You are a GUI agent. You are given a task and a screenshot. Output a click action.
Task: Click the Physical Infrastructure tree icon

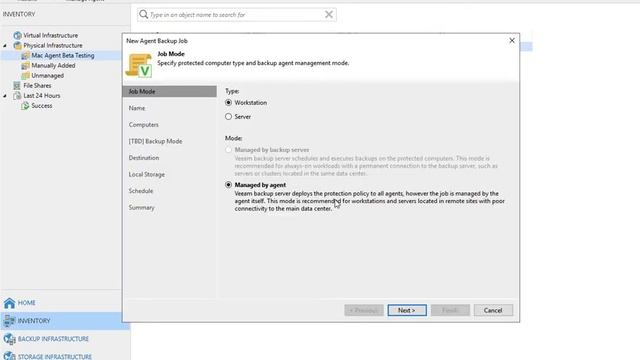17,45
